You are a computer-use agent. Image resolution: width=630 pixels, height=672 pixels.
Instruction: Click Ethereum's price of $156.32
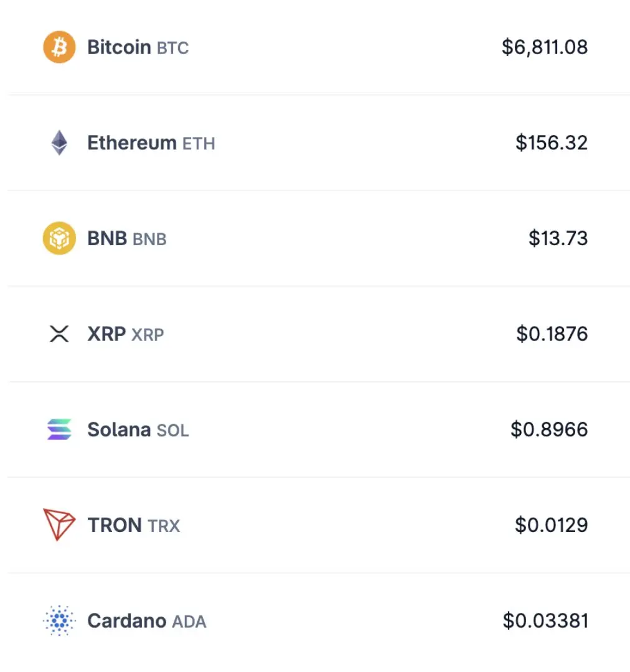coord(552,143)
